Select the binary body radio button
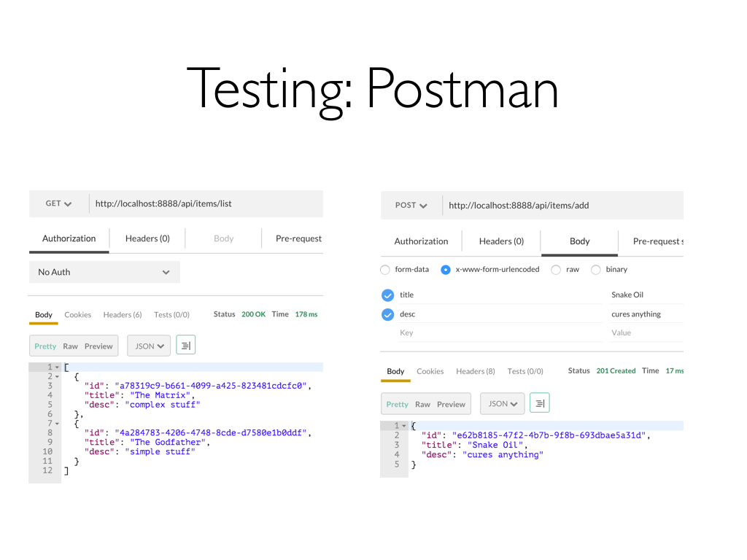 (595, 270)
